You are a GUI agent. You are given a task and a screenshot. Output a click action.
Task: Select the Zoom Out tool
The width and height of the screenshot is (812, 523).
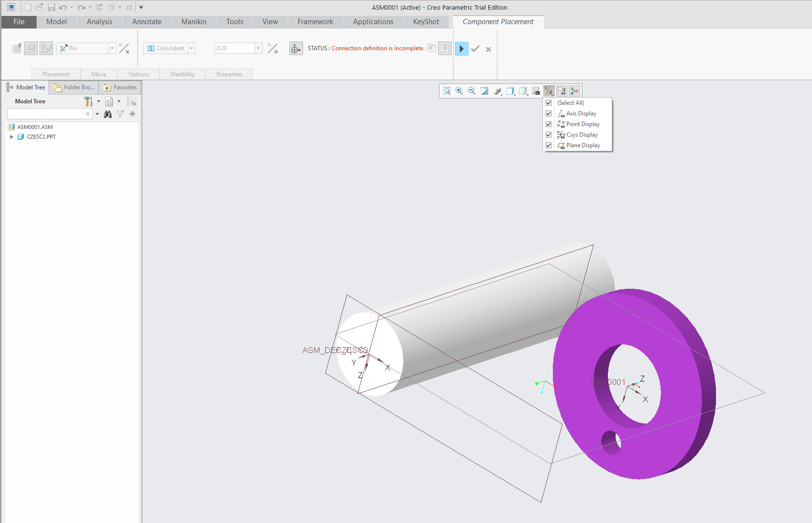pos(472,91)
